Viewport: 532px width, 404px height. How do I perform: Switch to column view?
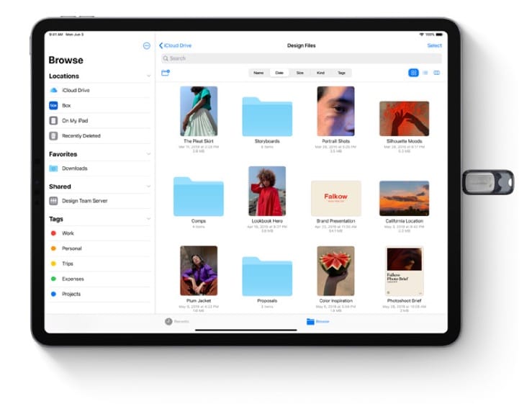(x=437, y=73)
